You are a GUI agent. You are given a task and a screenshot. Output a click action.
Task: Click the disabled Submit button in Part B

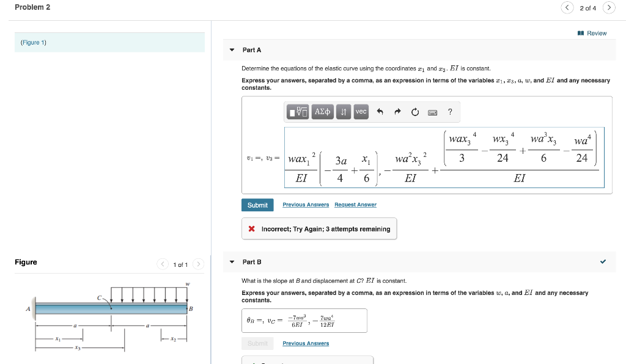pos(257,343)
